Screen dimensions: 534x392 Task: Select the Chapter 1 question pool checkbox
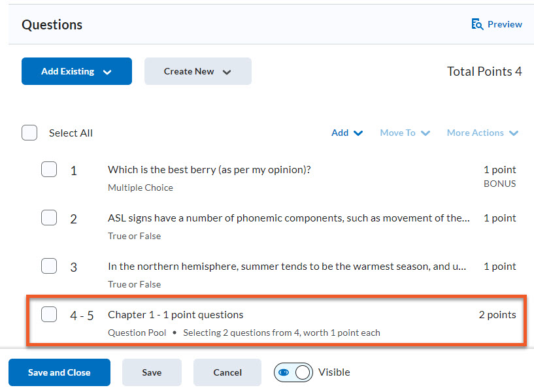pos(49,315)
